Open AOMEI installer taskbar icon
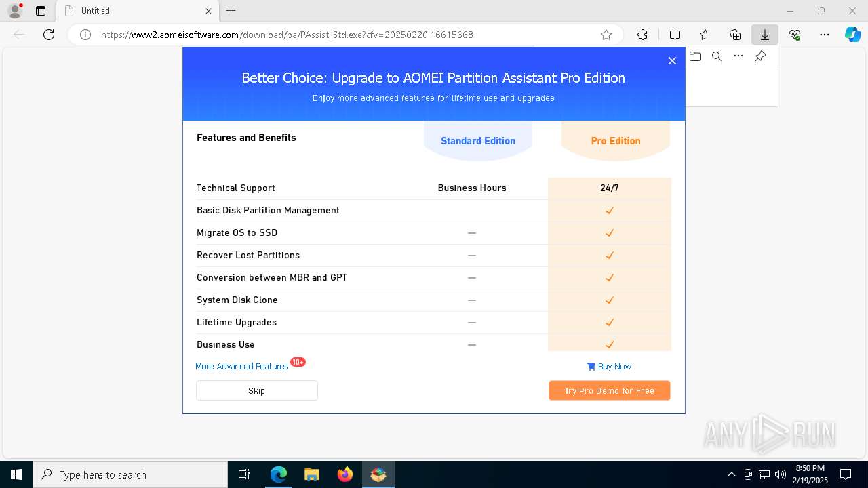Viewport: 868px width, 488px height. (x=378, y=474)
